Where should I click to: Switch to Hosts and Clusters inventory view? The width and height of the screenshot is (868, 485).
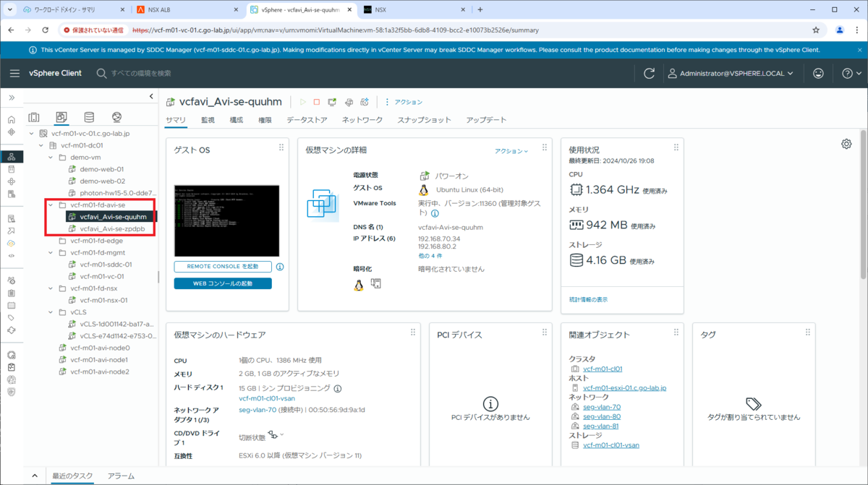[33, 117]
